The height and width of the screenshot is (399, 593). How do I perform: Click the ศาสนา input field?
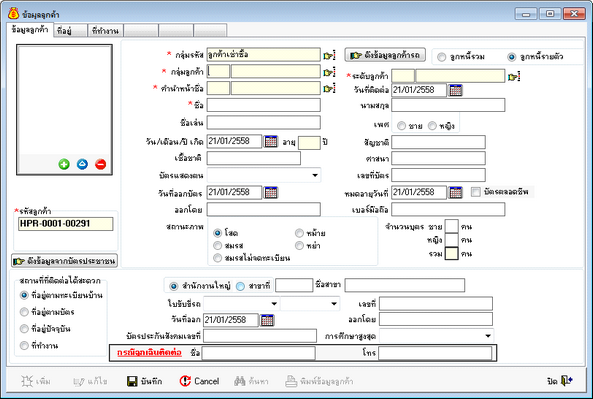click(x=438, y=158)
